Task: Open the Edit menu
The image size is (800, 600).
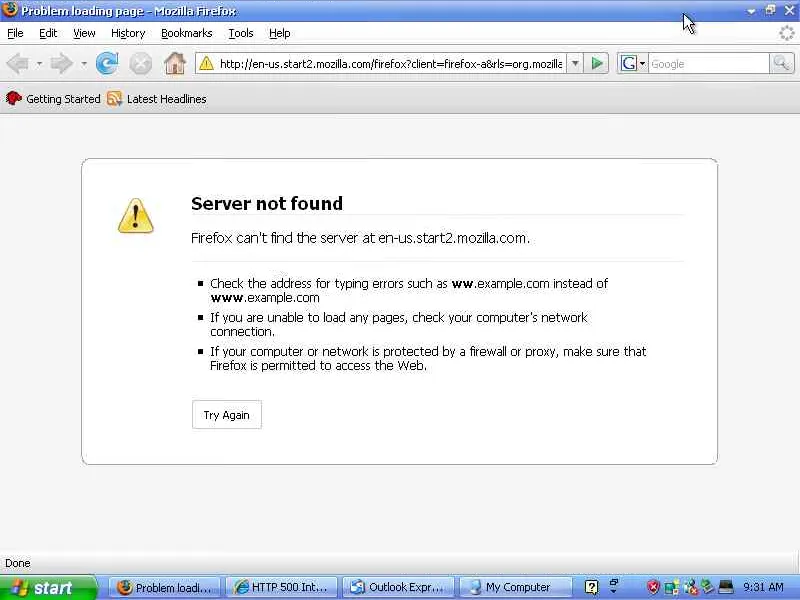Action: [48, 33]
